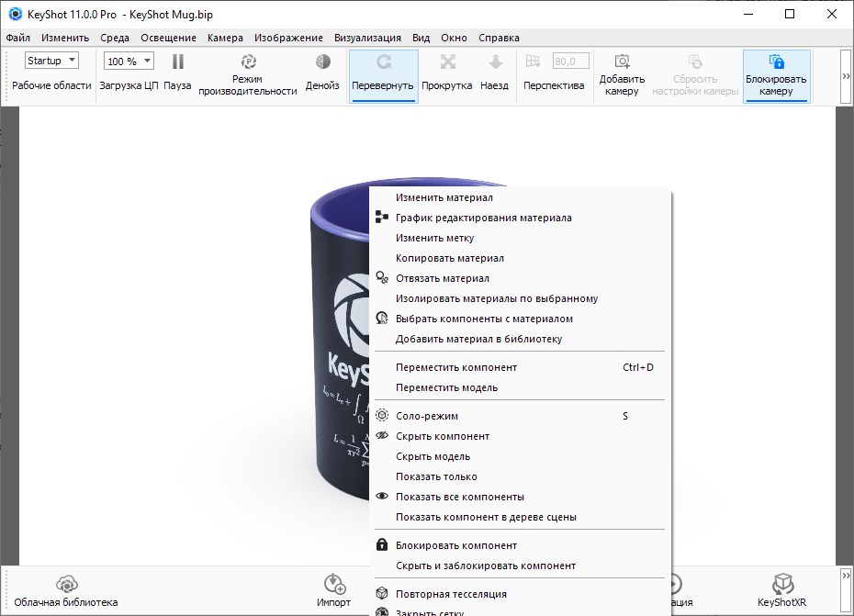854x616 pixels.
Task: Open the Cloud Library (Облачная библиотека)
Action: 65,584
